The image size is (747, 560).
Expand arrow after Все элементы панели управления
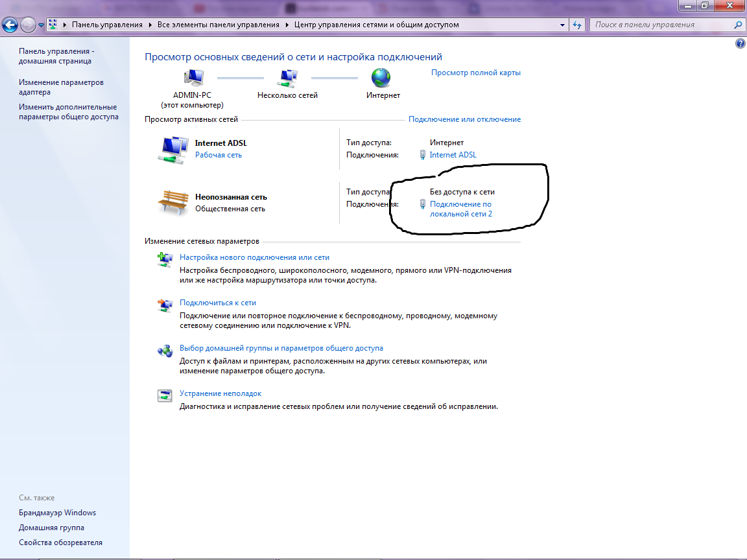click(x=287, y=25)
